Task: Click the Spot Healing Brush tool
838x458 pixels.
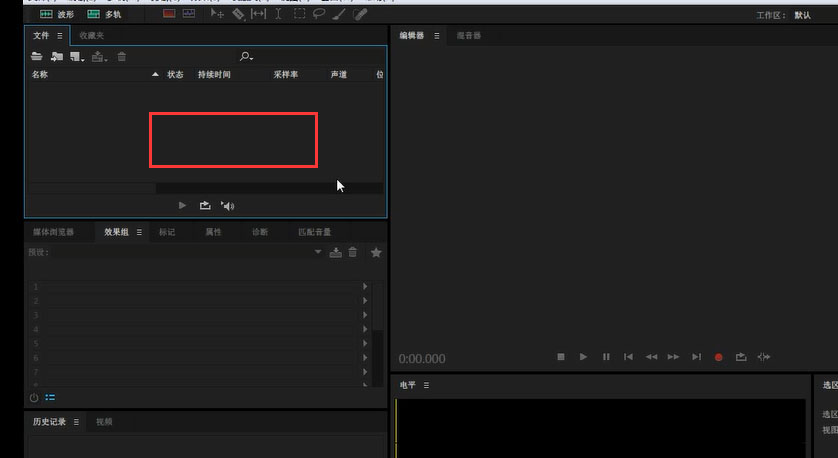Action: coord(360,14)
